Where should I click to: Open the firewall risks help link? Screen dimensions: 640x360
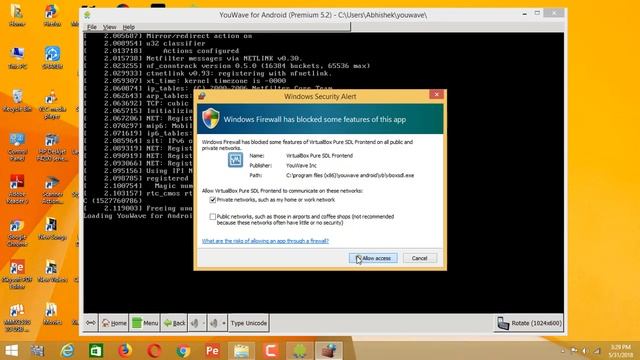point(265,241)
